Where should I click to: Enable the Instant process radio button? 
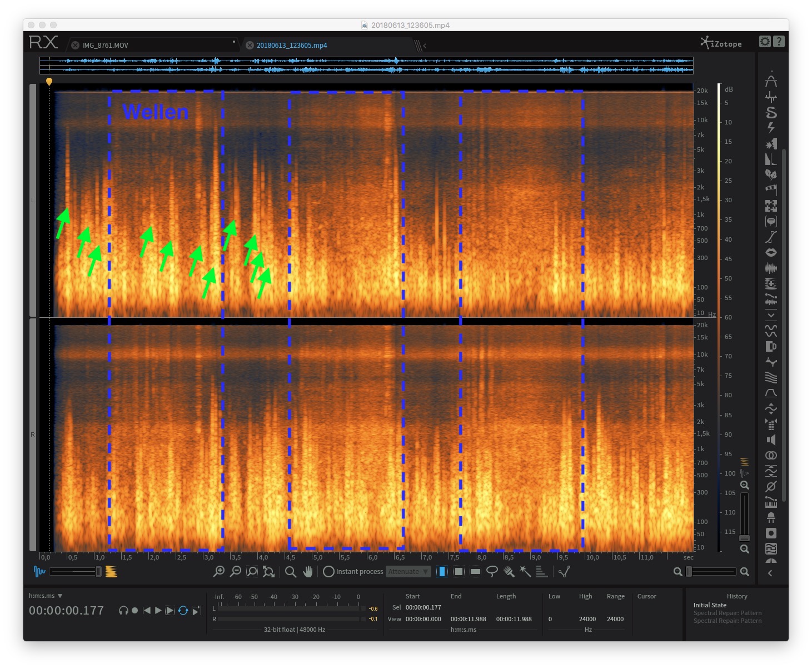[x=328, y=571]
